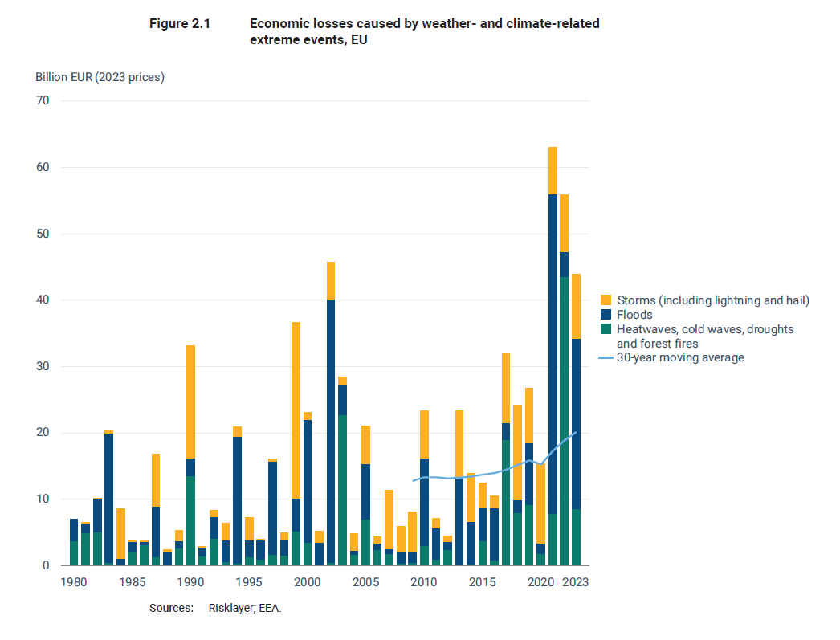Click the Figure 2.1 heading
The image size is (840, 640).
click(179, 24)
